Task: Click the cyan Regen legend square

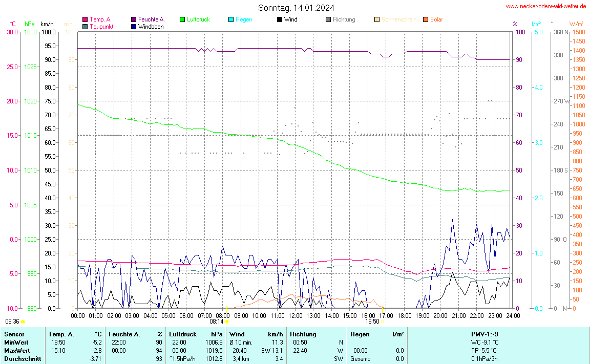Action: (x=231, y=19)
